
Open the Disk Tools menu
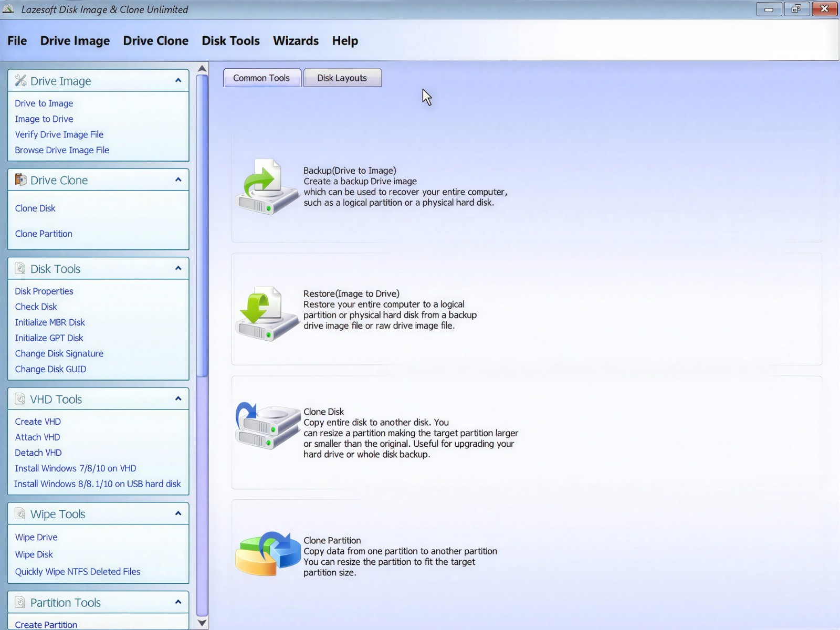tap(230, 41)
